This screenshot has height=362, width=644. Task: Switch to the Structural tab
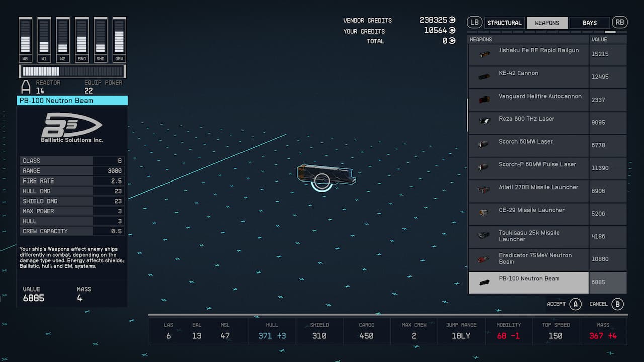tap(504, 23)
